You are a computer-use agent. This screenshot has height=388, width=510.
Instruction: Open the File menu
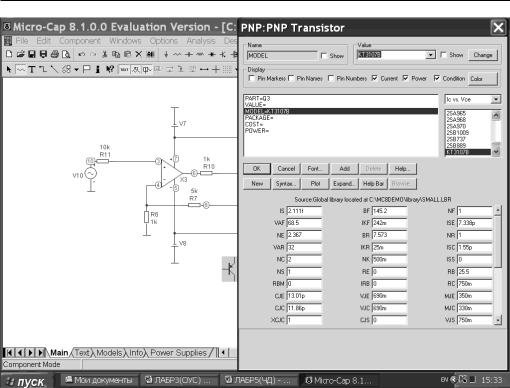point(22,41)
